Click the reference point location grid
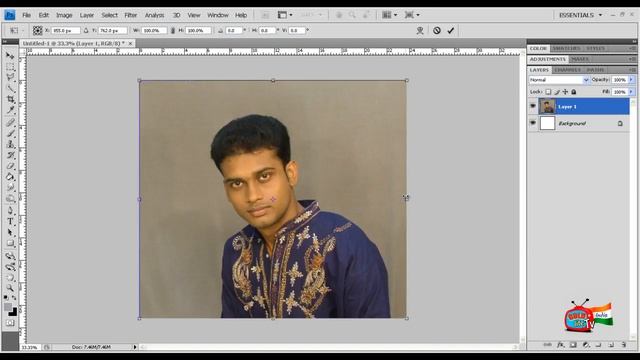The width and height of the screenshot is (640, 360). 38,30
